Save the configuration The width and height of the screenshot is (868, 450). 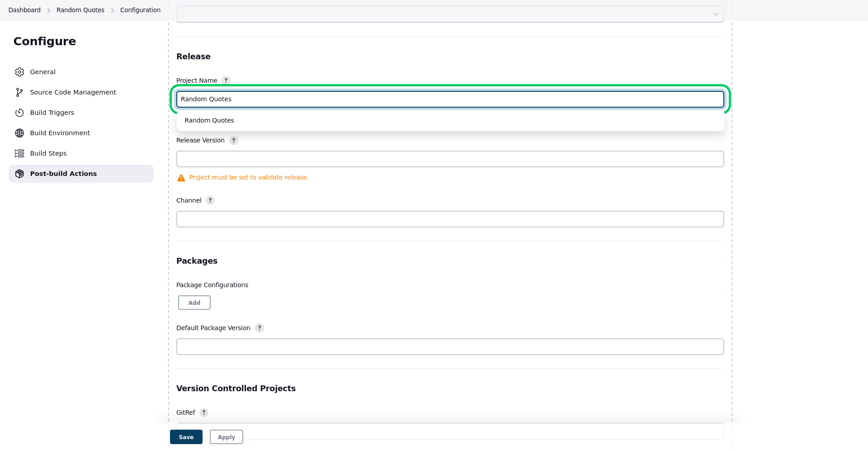pyautogui.click(x=186, y=437)
